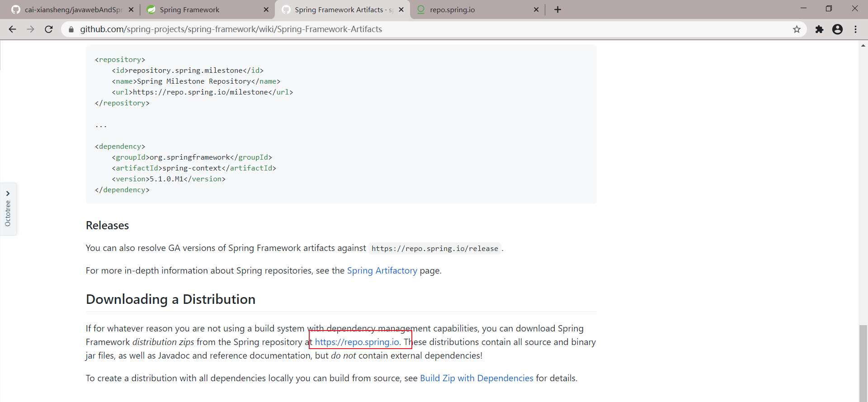Open a new browser tab

[x=557, y=9]
